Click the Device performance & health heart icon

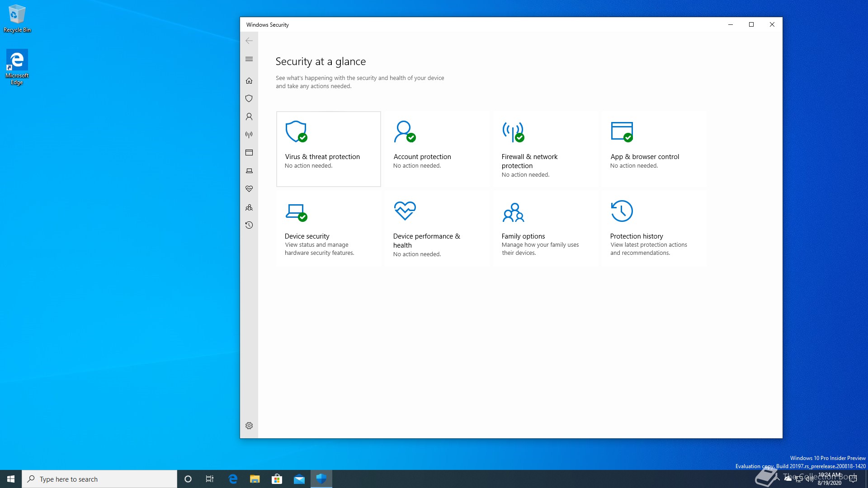[405, 211]
